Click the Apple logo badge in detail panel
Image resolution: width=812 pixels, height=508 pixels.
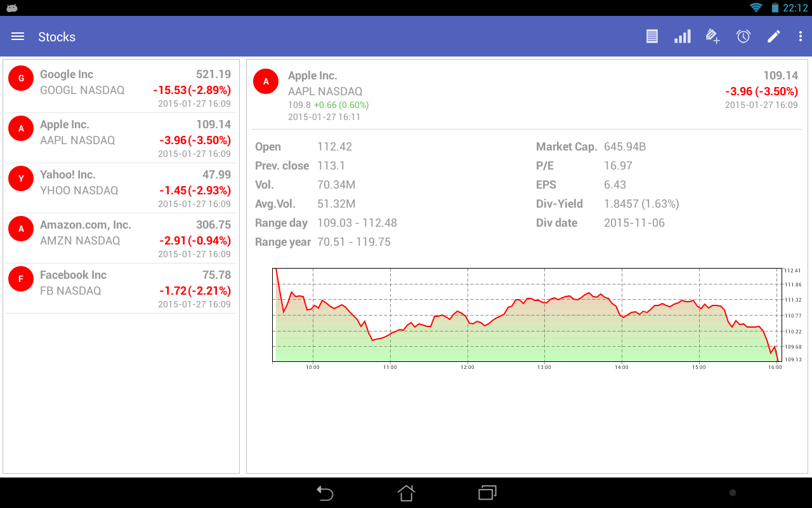pyautogui.click(x=266, y=81)
